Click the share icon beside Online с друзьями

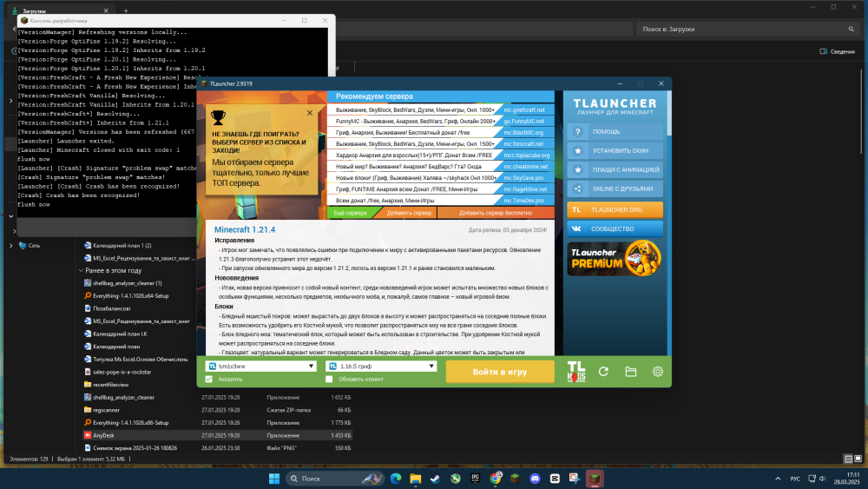pyautogui.click(x=577, y=188)
